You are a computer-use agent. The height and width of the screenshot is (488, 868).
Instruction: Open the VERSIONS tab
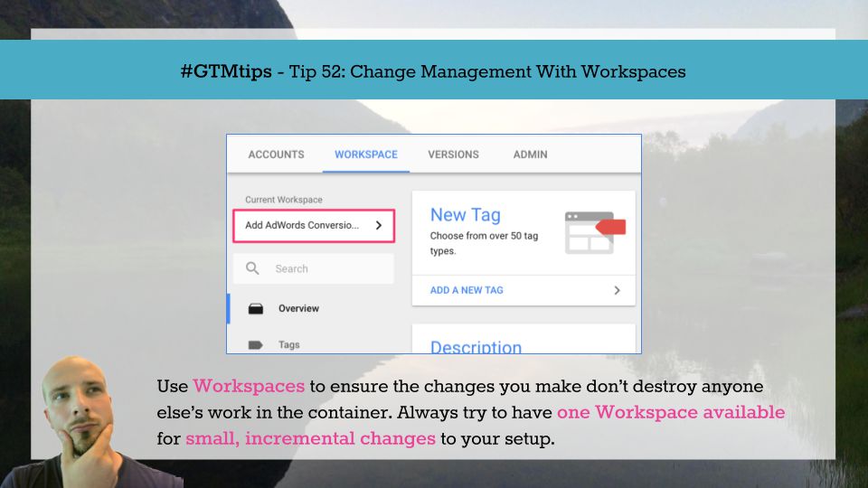click(x=453, y=155)
